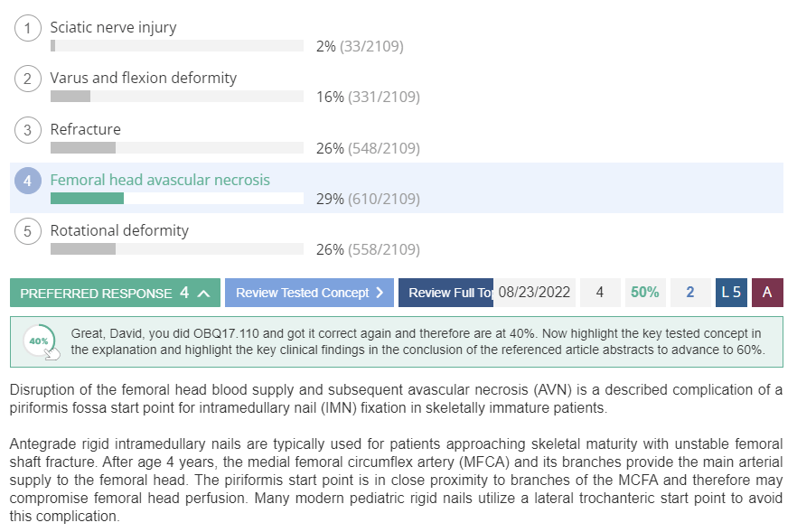Click the highlighted answer circle 4

pyautogui.click(x=27, y=181)
